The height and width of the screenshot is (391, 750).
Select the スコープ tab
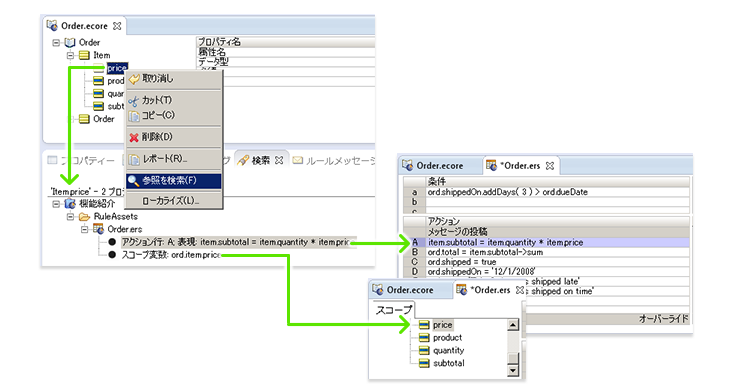pyautogui.click(x=393, y=310)
